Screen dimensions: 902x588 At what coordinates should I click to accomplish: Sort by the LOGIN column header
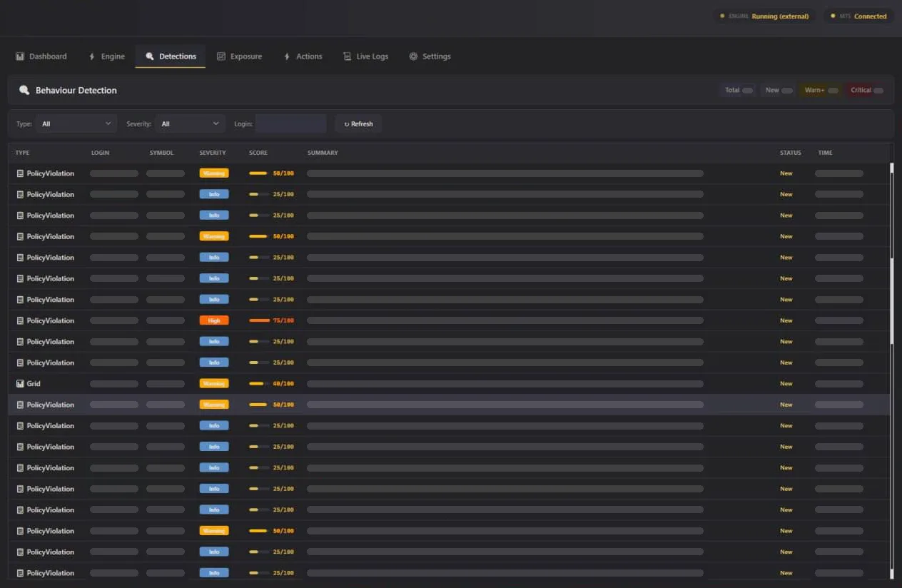[100, 153]
